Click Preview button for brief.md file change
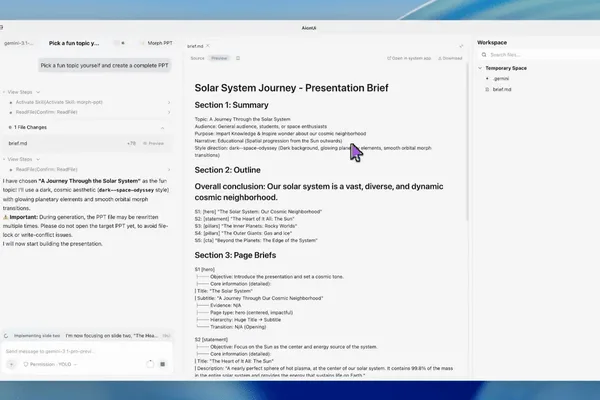 click(153, 143)
